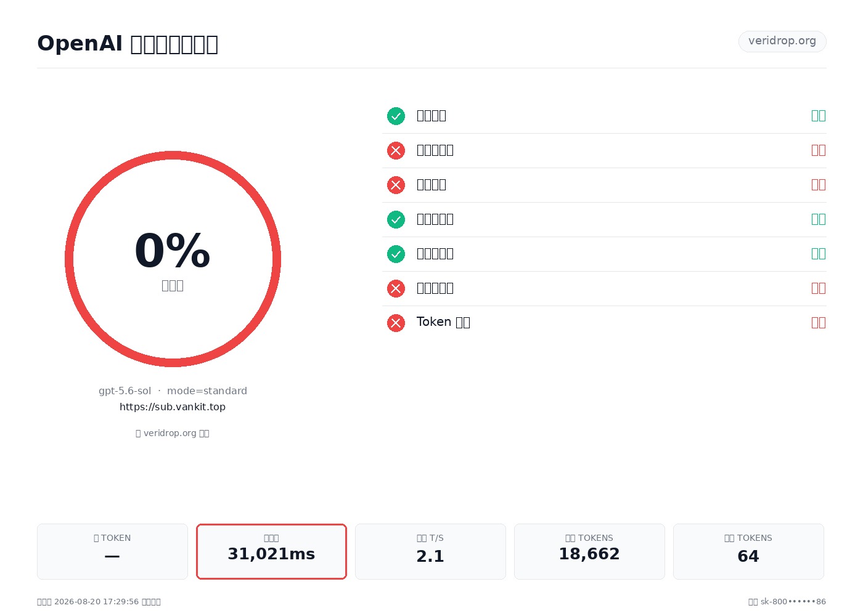Select the 64 TOKENS card
863x616 pixels.
pyautogui.click(x=748, y=551)
